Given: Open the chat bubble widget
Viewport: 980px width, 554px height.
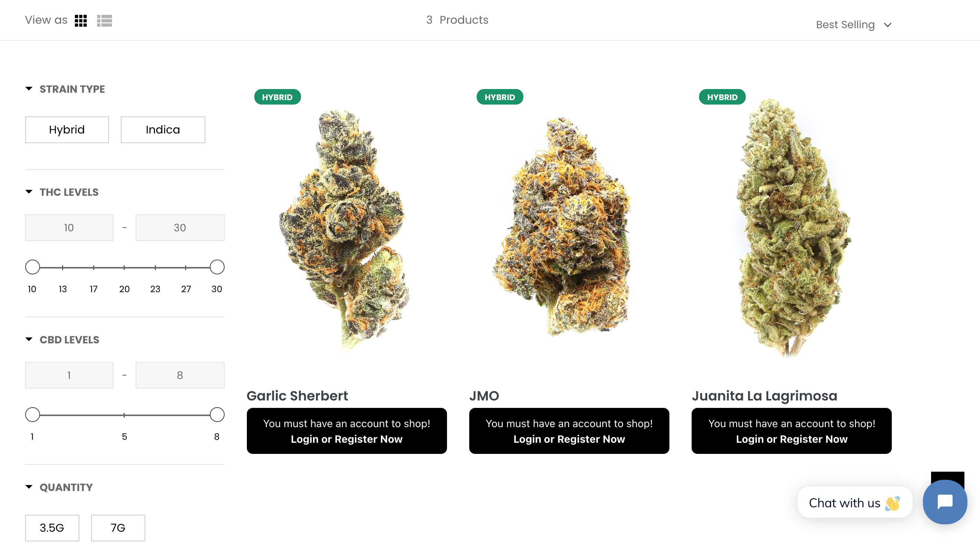Looking at the screenshot, I should pos(945,502).
